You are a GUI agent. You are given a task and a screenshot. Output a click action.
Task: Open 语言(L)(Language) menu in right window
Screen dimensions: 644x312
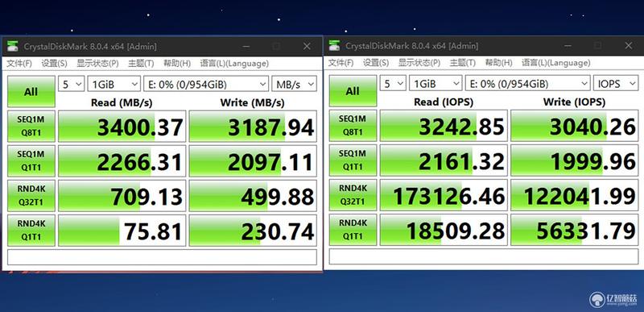click(555, 63)
